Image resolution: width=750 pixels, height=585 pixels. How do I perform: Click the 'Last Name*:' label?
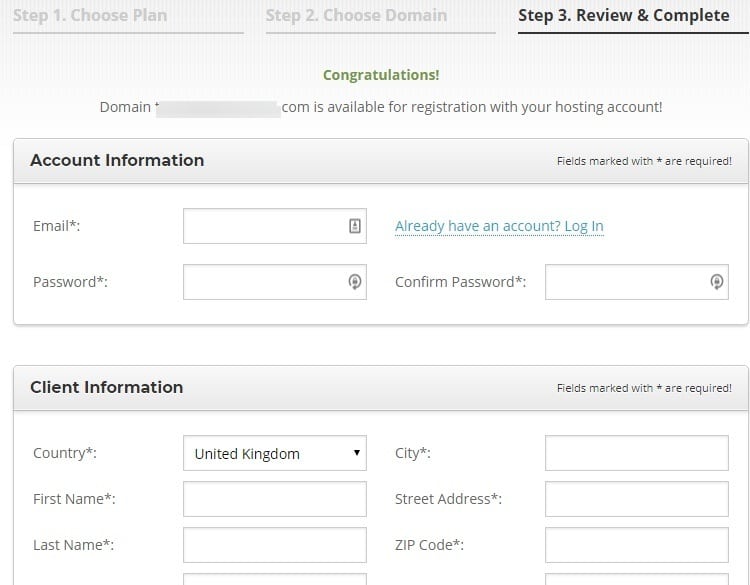point(74,545)
